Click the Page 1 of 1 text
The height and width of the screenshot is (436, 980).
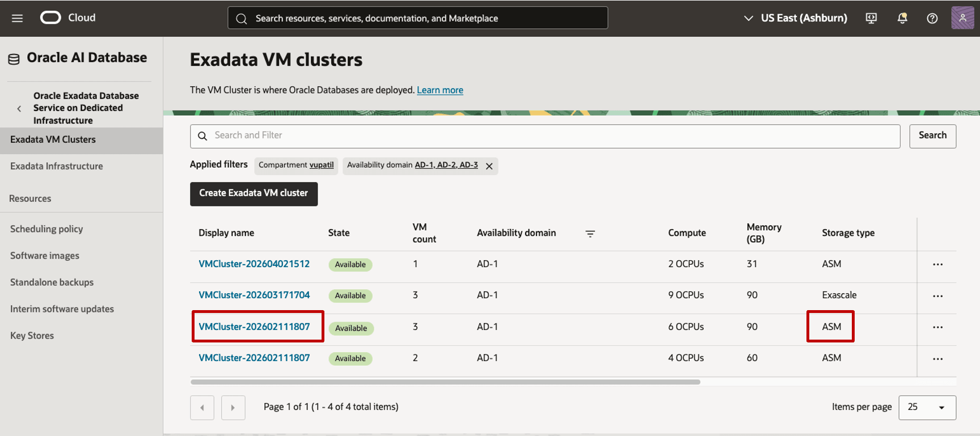(331, 407)
